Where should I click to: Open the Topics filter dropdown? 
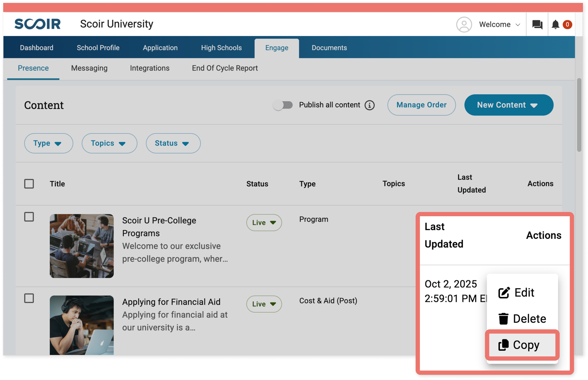coord(109,143)
